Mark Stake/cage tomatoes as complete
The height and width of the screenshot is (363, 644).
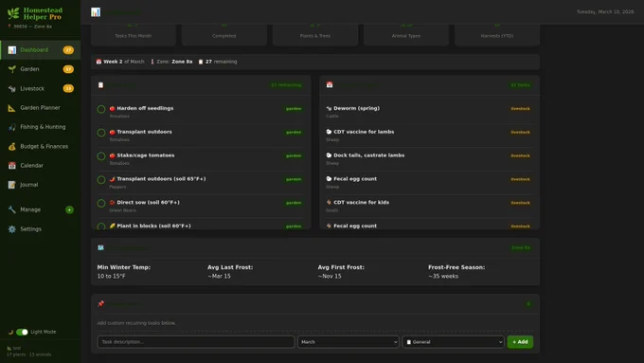[101, 156]
